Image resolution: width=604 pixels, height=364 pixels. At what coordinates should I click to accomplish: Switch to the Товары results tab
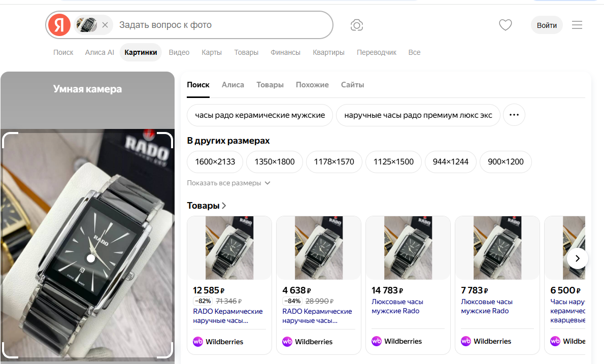[270, 85]
